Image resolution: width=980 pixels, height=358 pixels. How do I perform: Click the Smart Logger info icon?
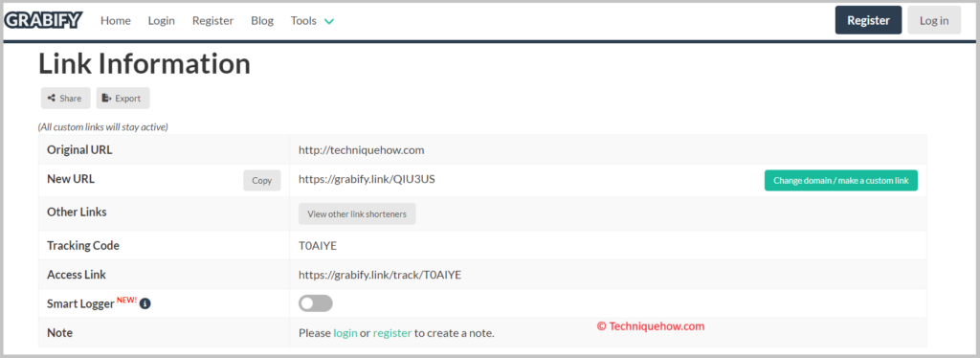[145, 303]
